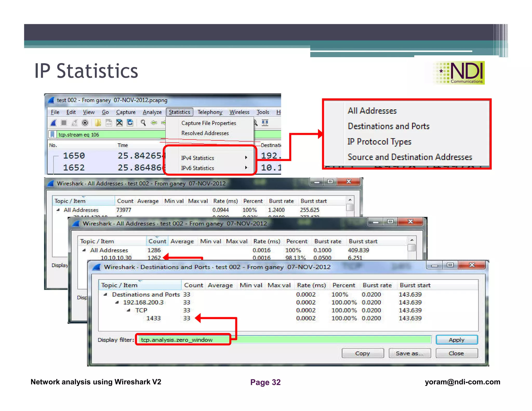Image resolution: width=532 pixels, height=411 pixels.
Task: Open the Wireless menu
Action: click(x=239, y=112)
